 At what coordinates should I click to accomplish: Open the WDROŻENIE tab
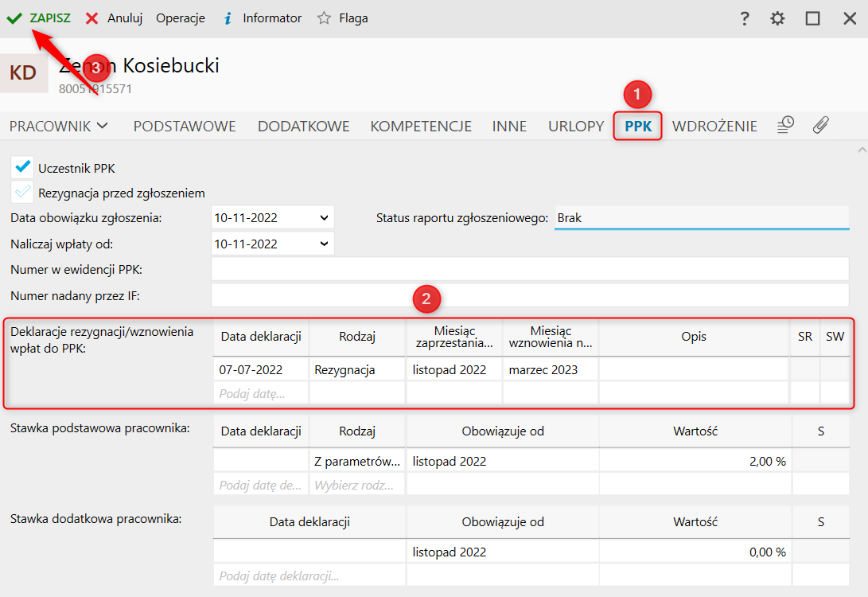[714, 126]
